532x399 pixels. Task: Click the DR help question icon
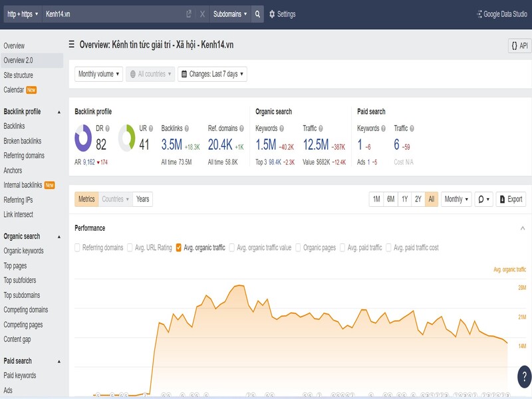coord(107,128)
